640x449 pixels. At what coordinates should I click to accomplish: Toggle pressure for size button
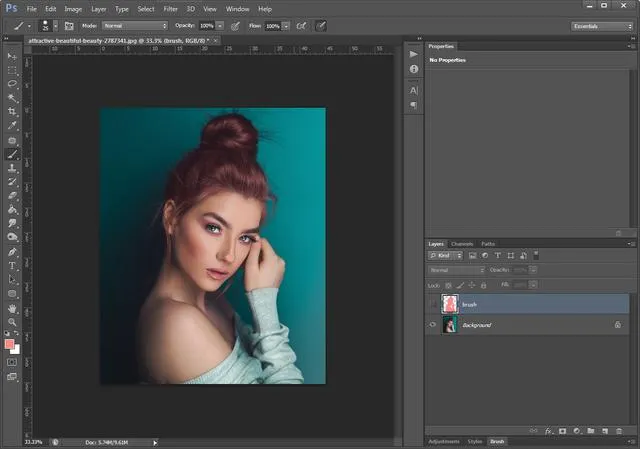321,26
